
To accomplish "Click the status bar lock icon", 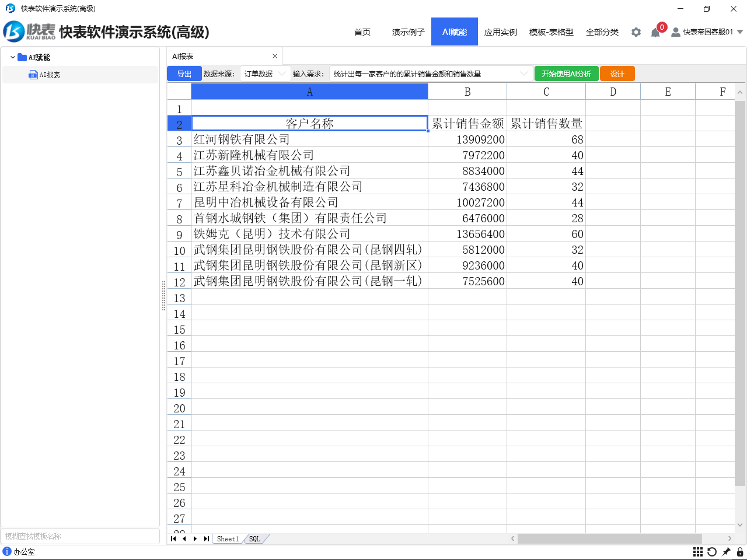I will 740,552.
